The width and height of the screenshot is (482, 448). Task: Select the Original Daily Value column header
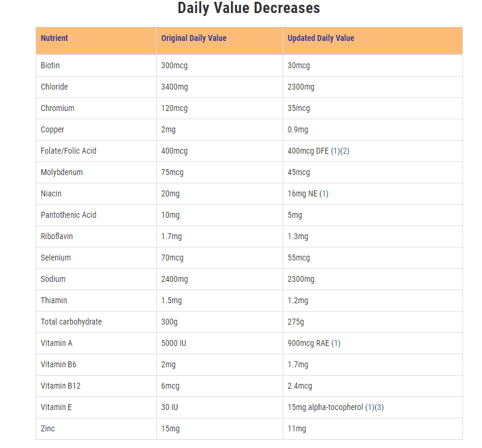coord(194,38)
